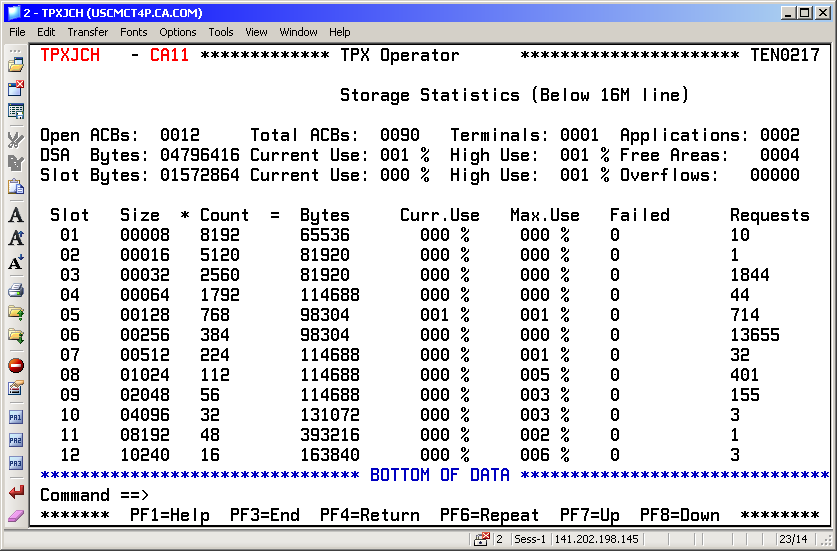837x551 pixels.
Task: Click into the Command ==> input line
Action: point(400,496)
